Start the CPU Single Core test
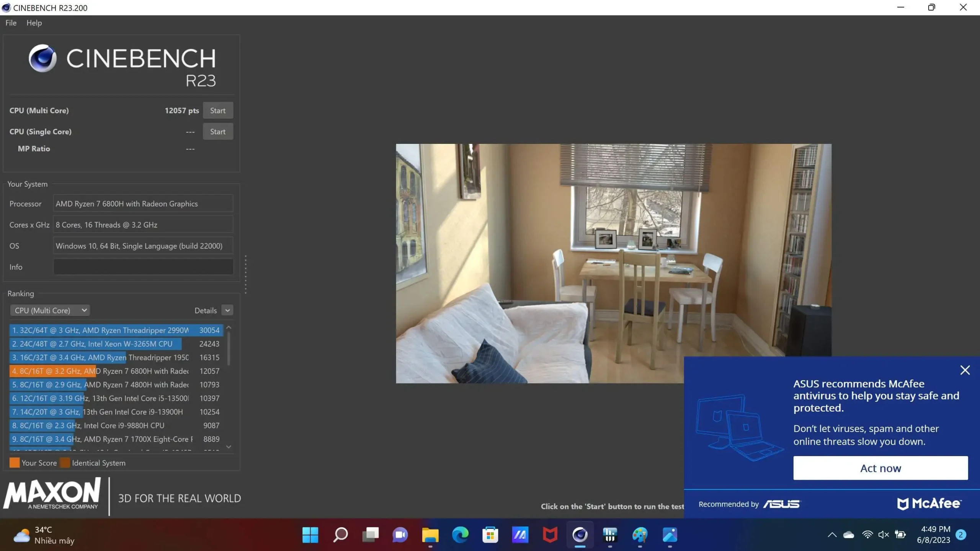Viewport: 980px width, 551px height. click(x=217, y=132)
